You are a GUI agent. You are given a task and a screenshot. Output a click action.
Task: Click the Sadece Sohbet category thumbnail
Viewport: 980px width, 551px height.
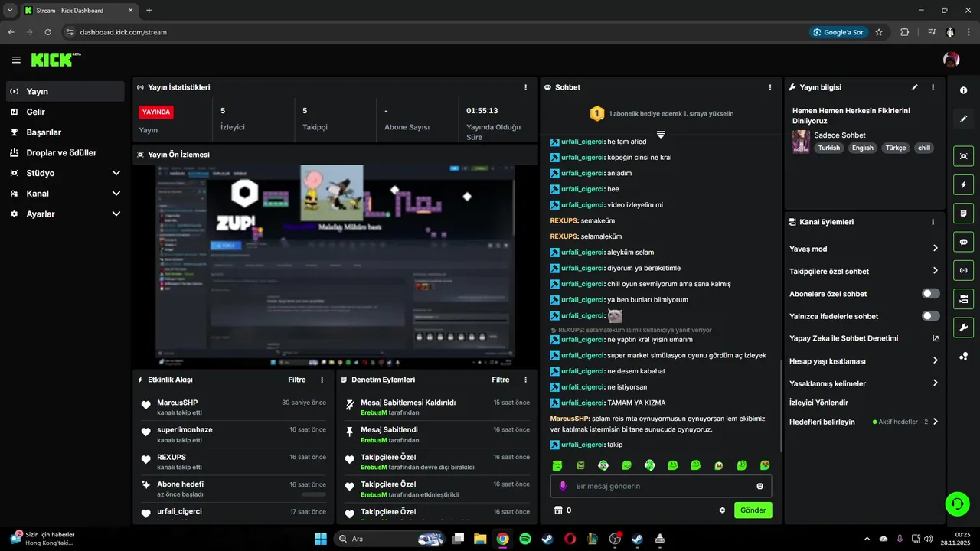(801, 142)
